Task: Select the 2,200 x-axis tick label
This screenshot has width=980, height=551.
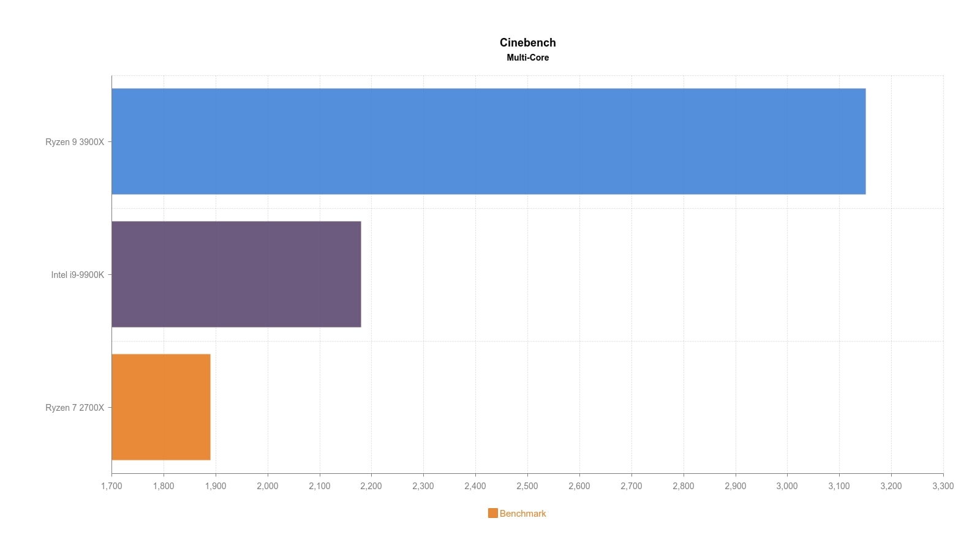Action: click(x=371, y=486)
